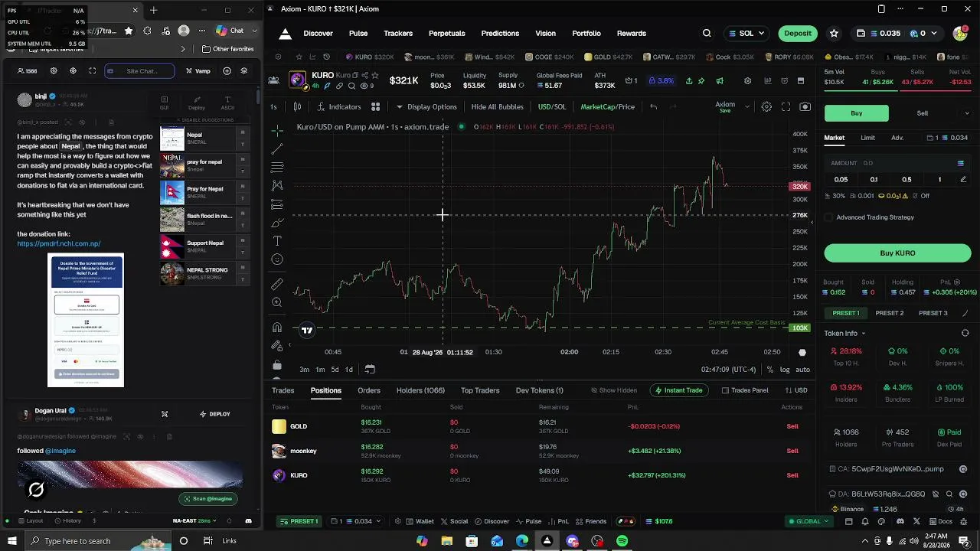Go to the Discover menu

pyautogui.click(x=318, y=34)
